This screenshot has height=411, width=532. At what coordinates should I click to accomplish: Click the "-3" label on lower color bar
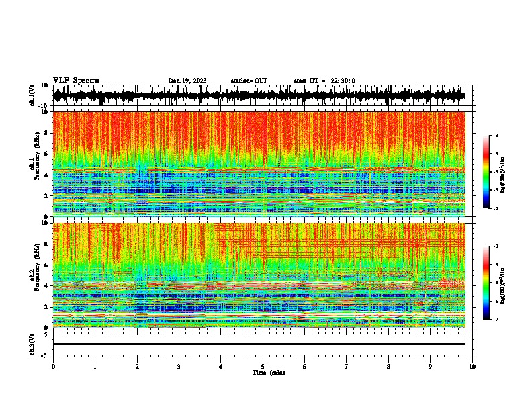[495, 246]
